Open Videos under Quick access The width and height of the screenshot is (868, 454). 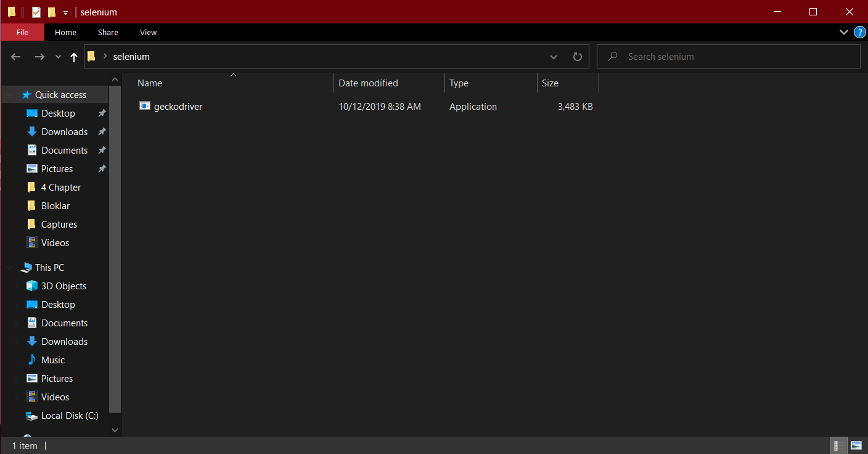pos(55,242)
